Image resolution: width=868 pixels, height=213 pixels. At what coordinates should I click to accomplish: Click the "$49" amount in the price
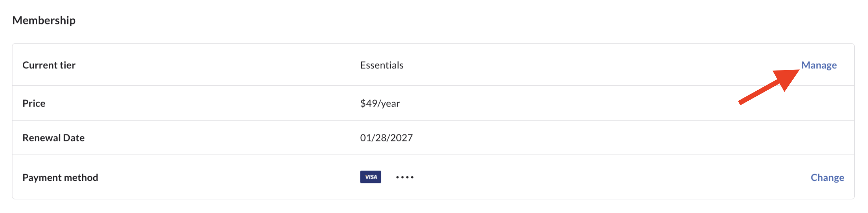(x=369, y=103)
